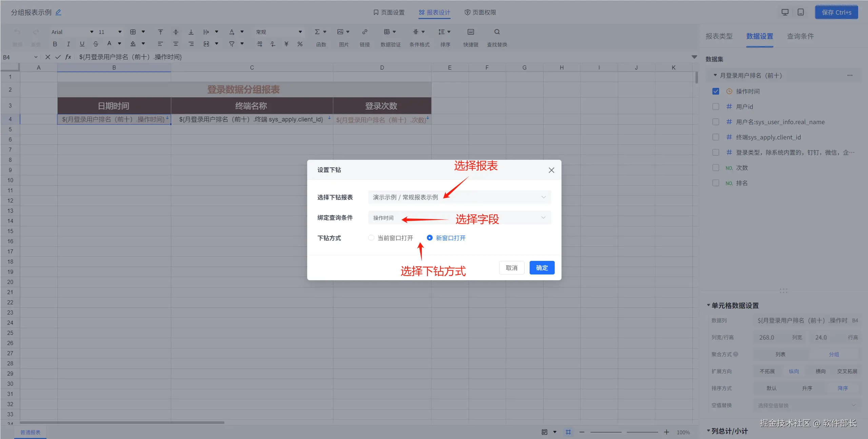The image size is (868, 439).
Task: Click the zoom slider in status bar
Action: tap(624, 432)
